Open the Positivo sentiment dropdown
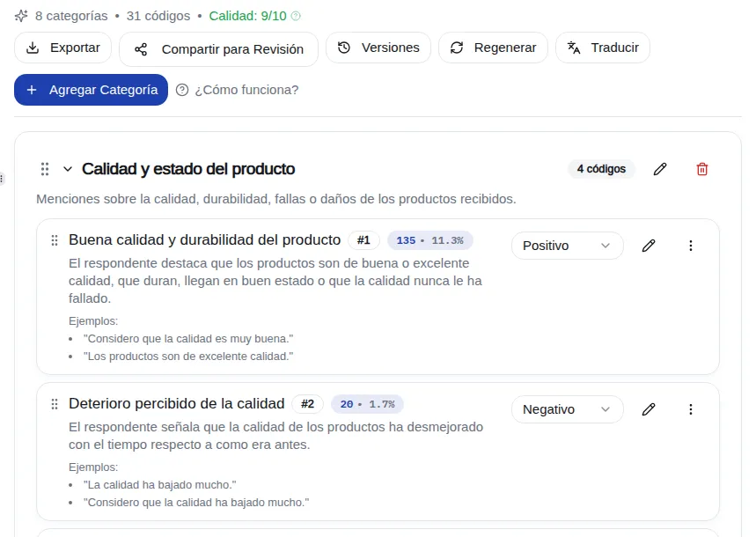 (x=567, y=246)
